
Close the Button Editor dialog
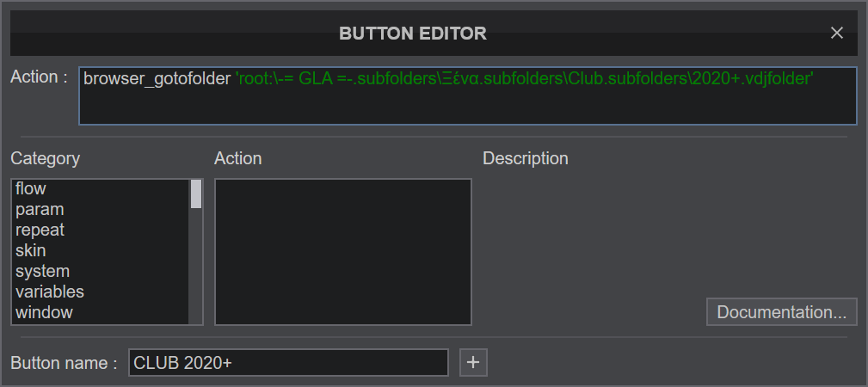(837, 34)
